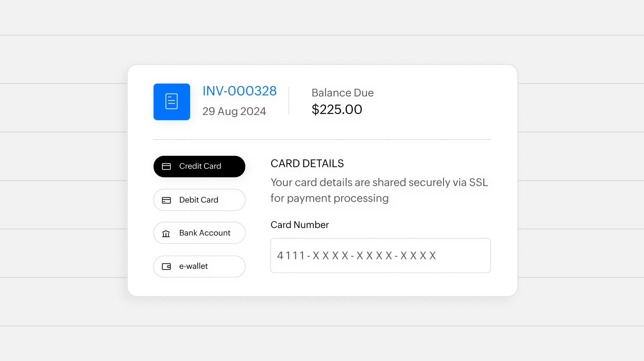Image resolution: width=644 pixels, height=361 pixels.
Task: Click the 4111 digits in the card field
Action: 291,256
